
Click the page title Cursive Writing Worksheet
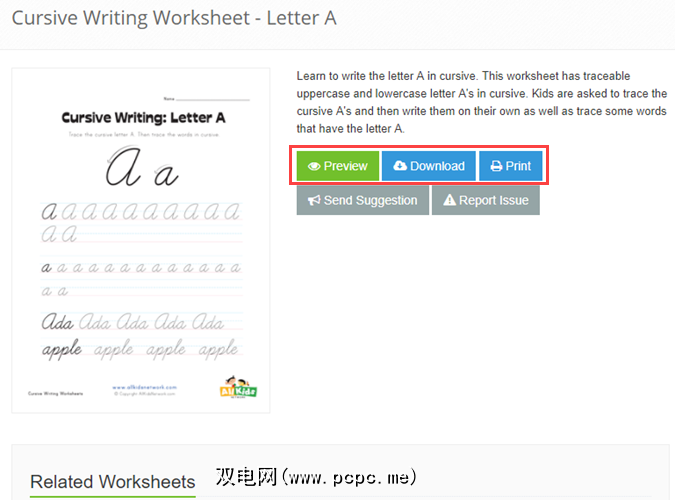coord(174,18)
